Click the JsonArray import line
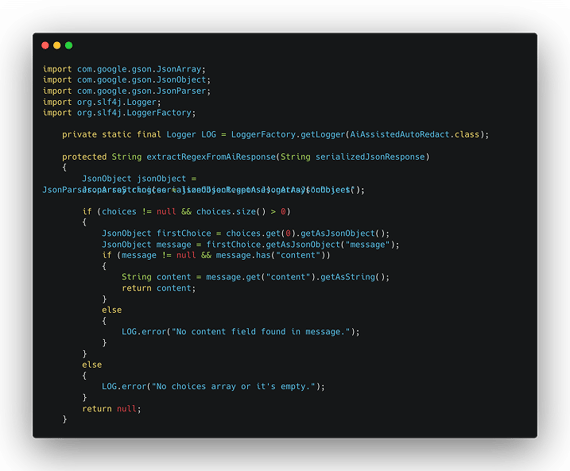The height and width of the screenshot is (471, 570). 124,69
